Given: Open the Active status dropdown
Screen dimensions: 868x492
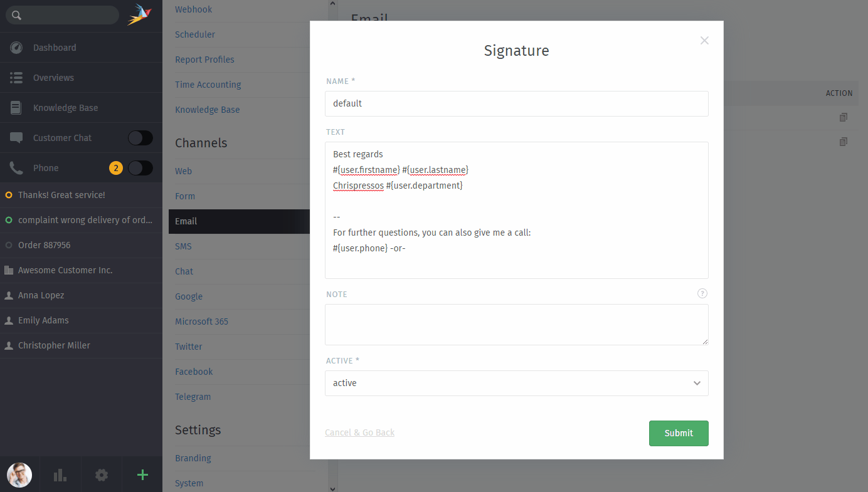Looking at the screenshot, I should point(516,383).
